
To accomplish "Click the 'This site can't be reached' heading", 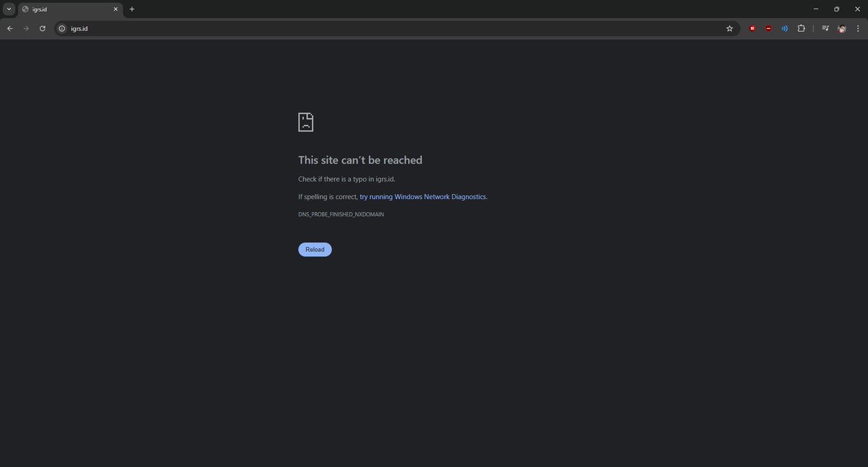I will (360, 160).
